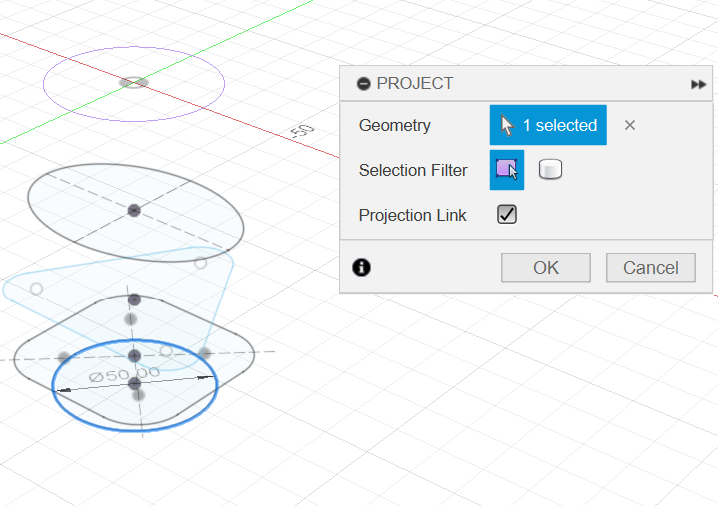Confirm projection with OK button
Viewport: 718px width, 506px height.
pyautogui.click(x=545, y=267)
